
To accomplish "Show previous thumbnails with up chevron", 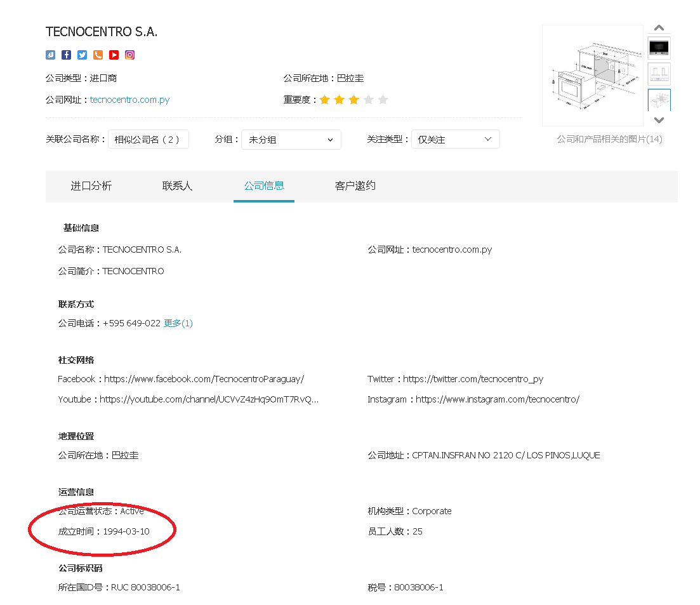I will pyautogui.click(x=659, y=28).
